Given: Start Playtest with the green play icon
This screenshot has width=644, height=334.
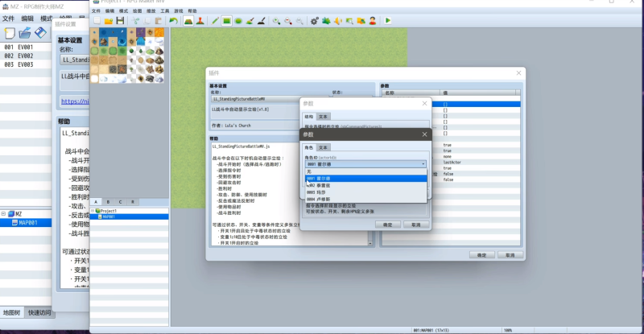Looking at the screenshot, I should click(x=388, y=21).
